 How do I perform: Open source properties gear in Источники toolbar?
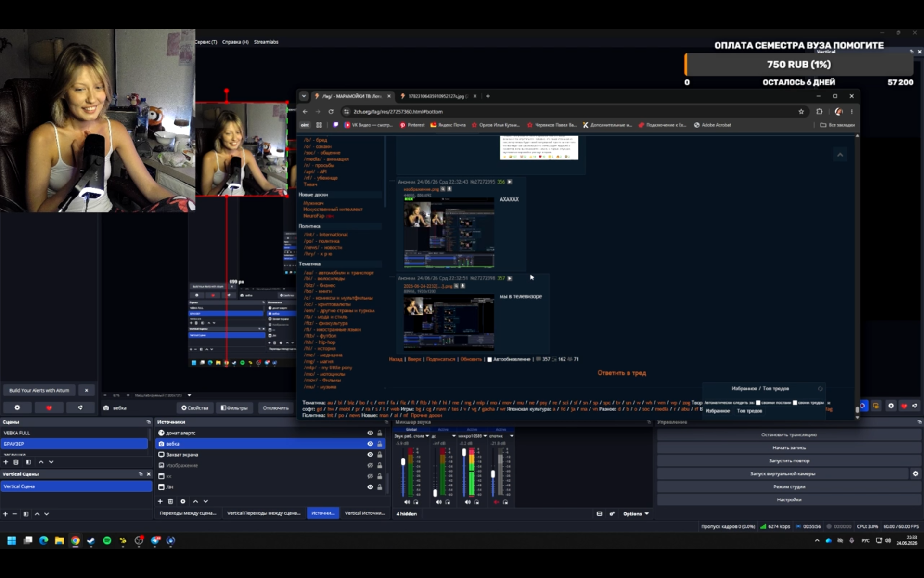tap(183, 501)
